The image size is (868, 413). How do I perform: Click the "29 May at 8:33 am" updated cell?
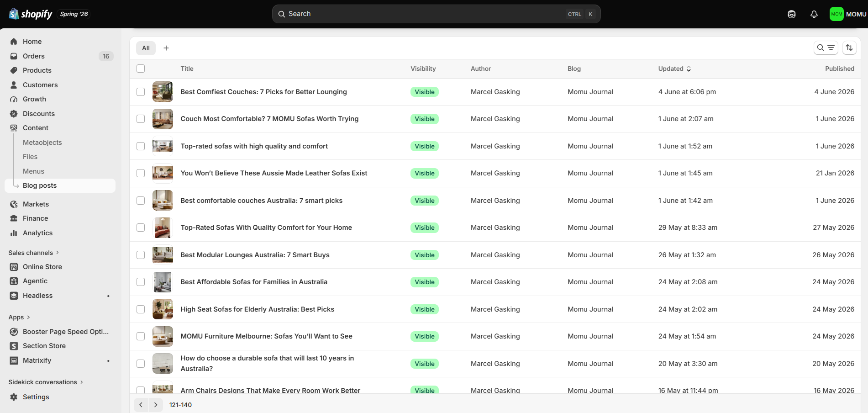(x=688, y=228)
